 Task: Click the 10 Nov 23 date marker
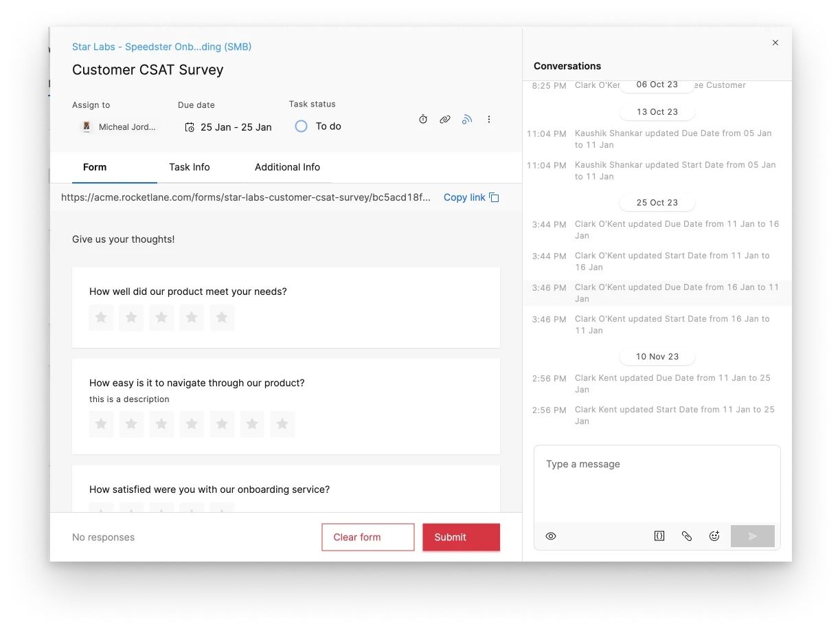[657, 357]
